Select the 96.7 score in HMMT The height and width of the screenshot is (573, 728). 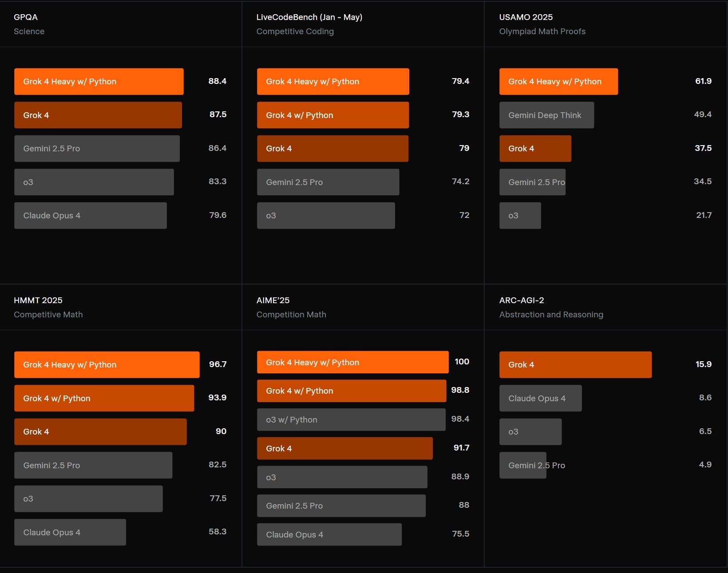218,364
